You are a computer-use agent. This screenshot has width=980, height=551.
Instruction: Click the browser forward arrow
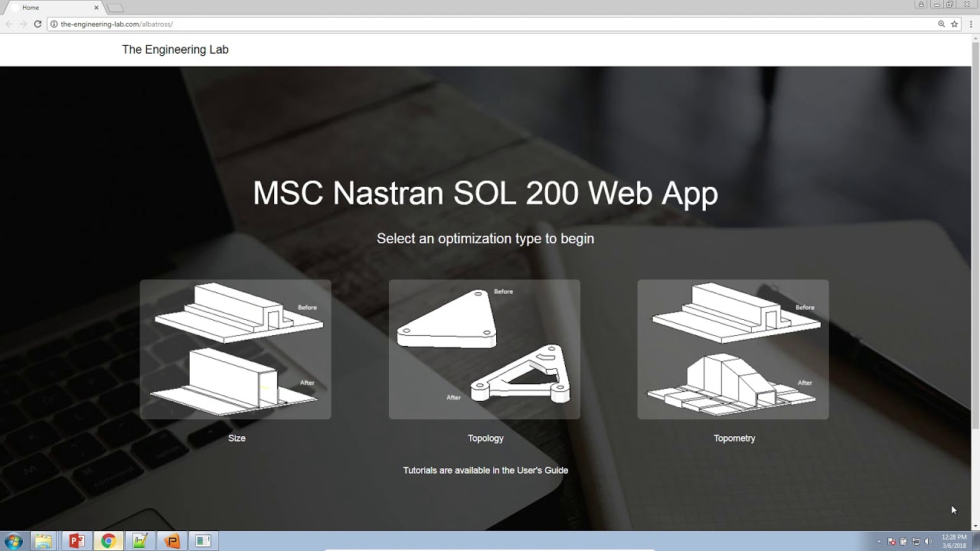(x=23, y=24)
